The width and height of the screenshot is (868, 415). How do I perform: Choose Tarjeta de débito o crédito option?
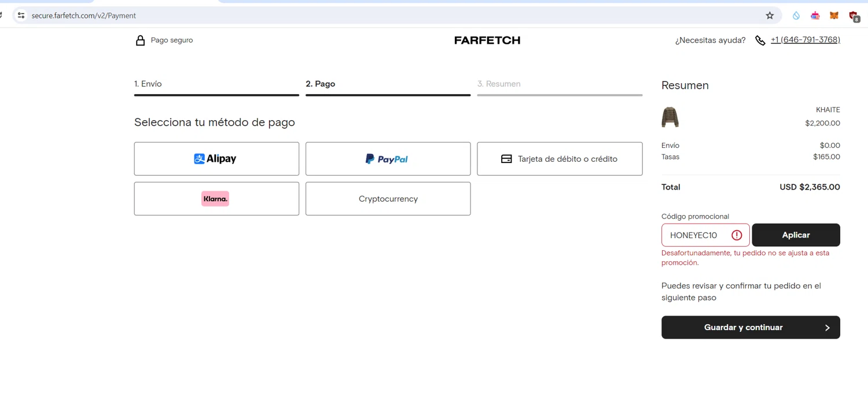click(560, 159)
